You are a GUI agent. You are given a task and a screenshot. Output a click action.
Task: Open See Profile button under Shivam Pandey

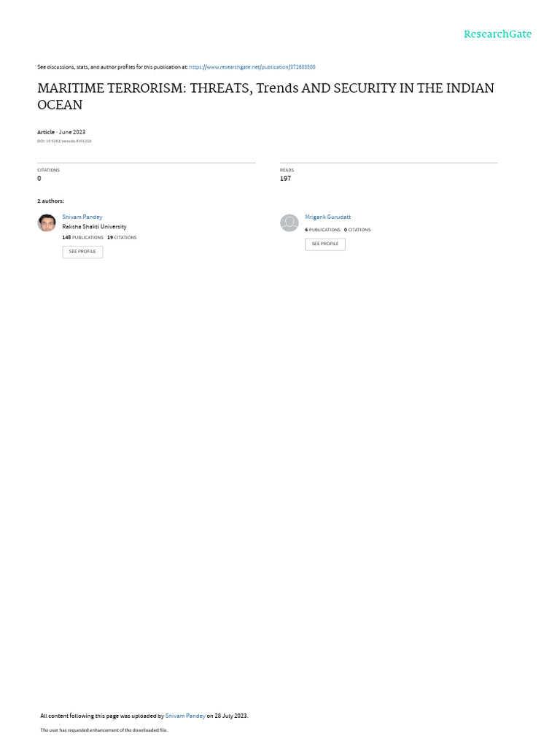tap(82, 252)
